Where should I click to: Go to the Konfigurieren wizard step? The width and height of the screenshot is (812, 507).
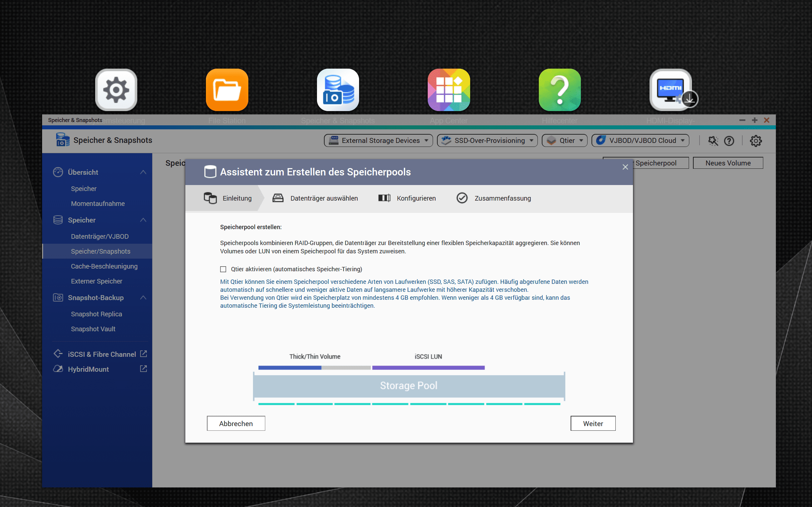click(407, 198)
